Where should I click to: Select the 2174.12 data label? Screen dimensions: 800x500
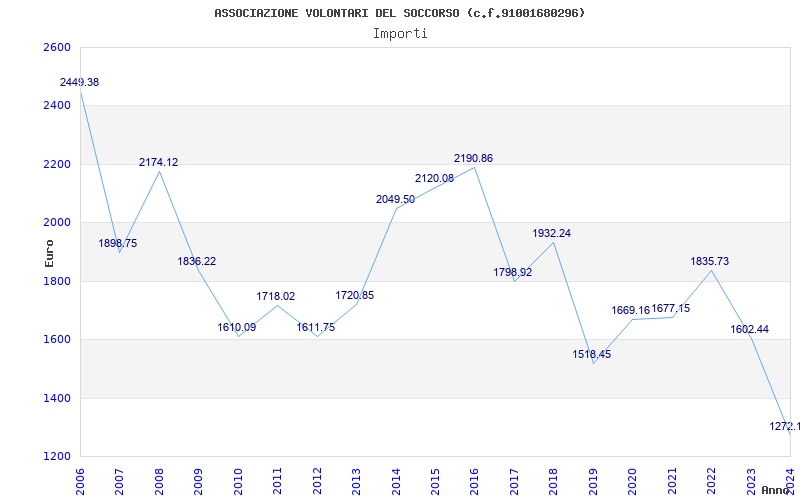[x=159, y=162]
